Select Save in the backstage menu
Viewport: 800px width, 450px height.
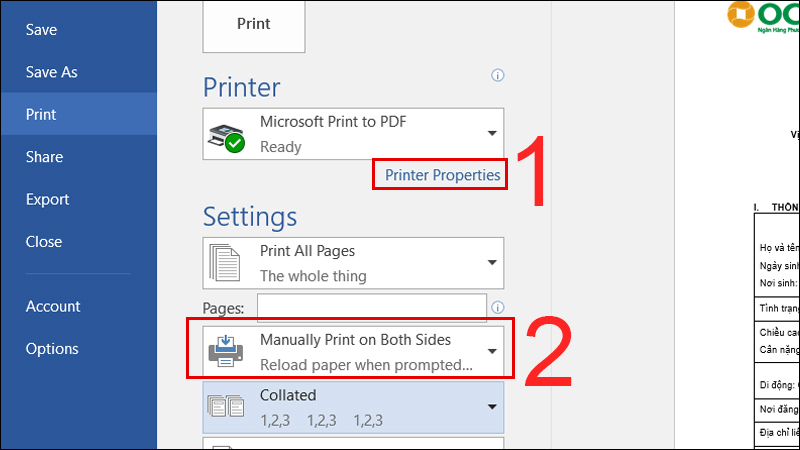pos(41,30)
